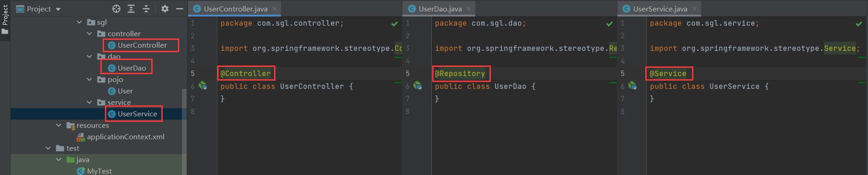Collapse the controller package chevron
The image size is (868, 175).
click(x=89, y=33)
